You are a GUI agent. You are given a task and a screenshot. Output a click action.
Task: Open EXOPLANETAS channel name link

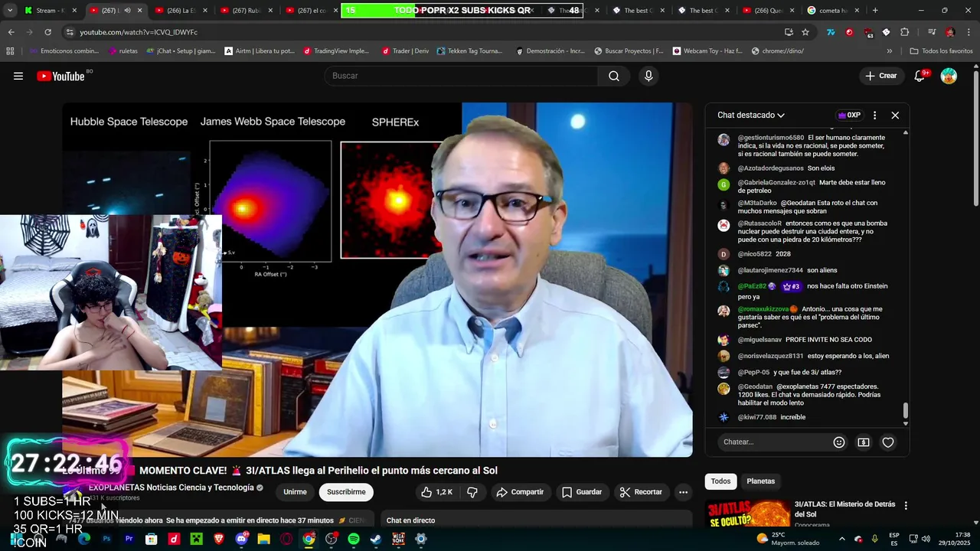(171, 487)
